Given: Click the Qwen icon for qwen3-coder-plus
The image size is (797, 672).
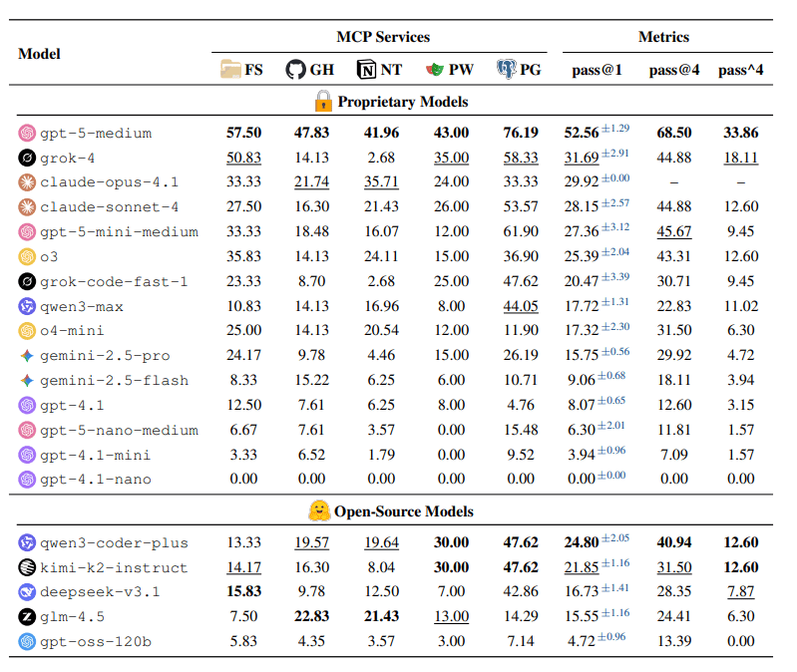Looking at the screenshot, I should (27, 542).
